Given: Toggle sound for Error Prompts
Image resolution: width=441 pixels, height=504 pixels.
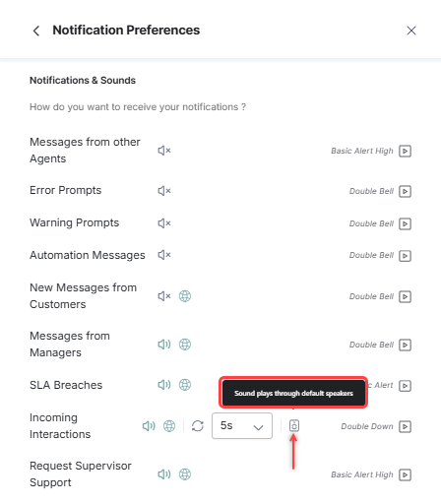Looking at the screenshot, I should point(164,191).
